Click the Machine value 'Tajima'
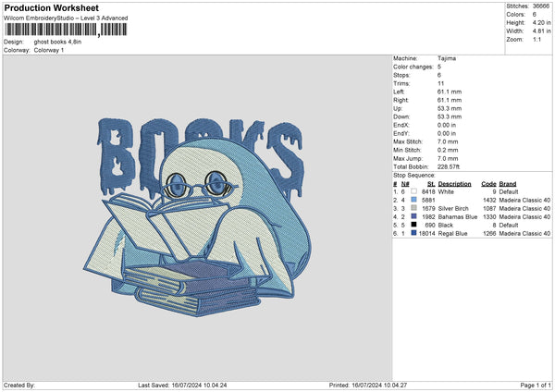 pos(447,58)
